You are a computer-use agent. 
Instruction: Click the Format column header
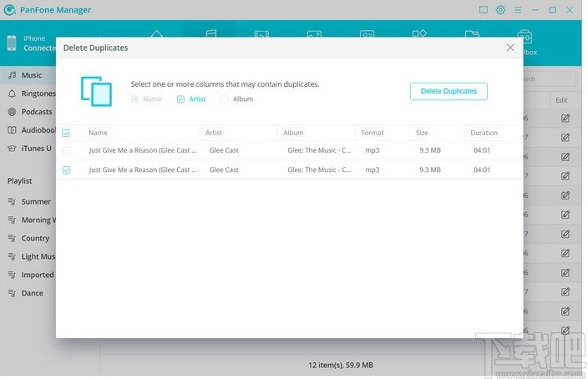(x=373, y=133)
